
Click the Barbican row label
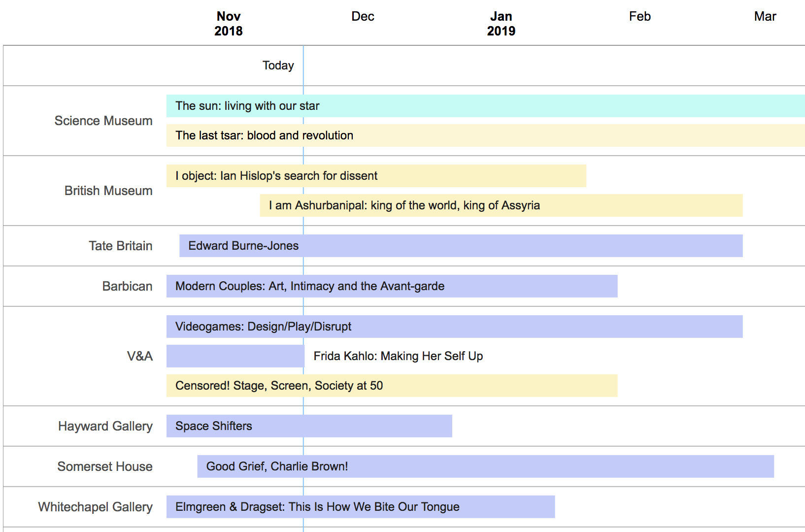(127, 286)
